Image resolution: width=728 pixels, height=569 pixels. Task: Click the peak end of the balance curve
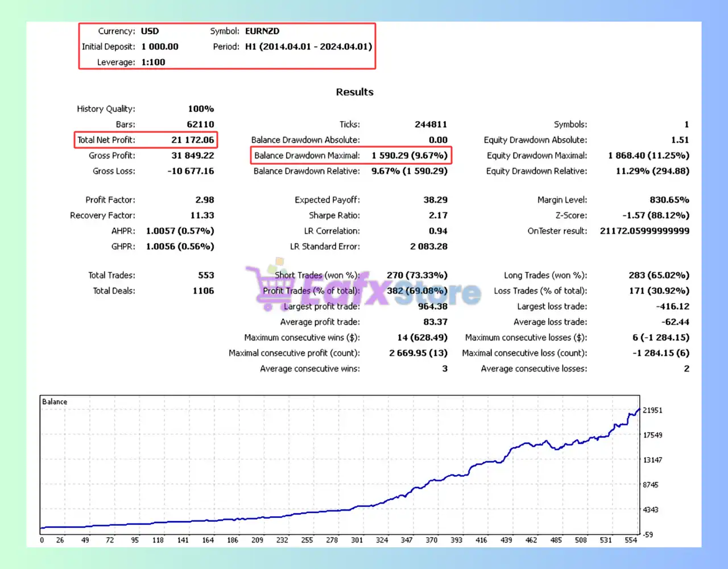[639, 409]
